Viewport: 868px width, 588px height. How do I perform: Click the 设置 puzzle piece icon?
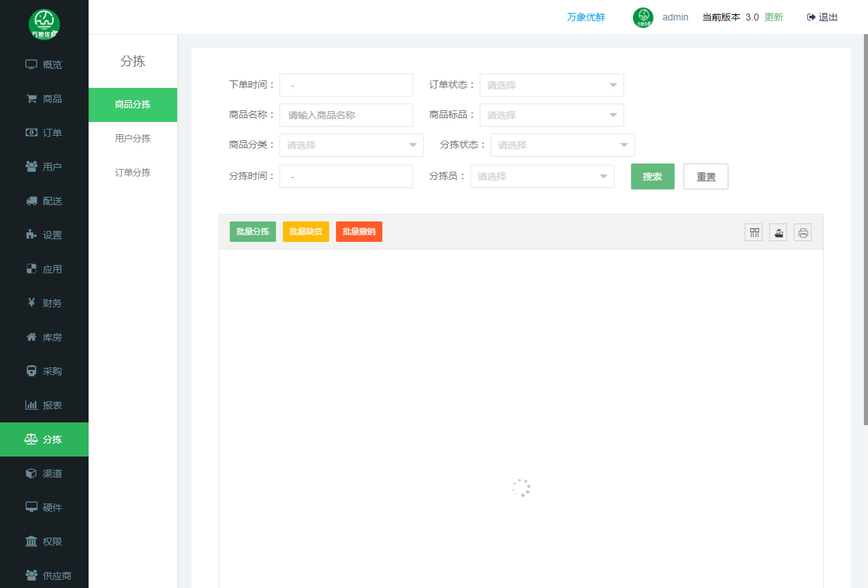click(x=31, y=235)
